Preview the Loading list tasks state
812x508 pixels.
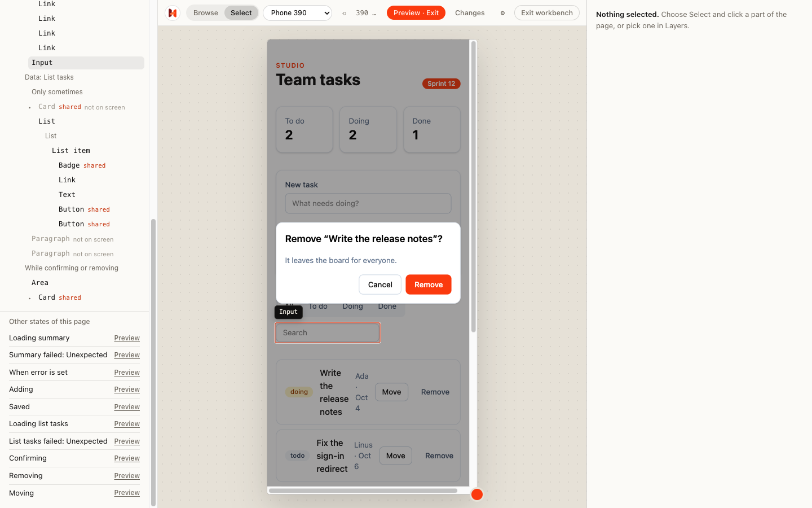[x=127, y=424]
